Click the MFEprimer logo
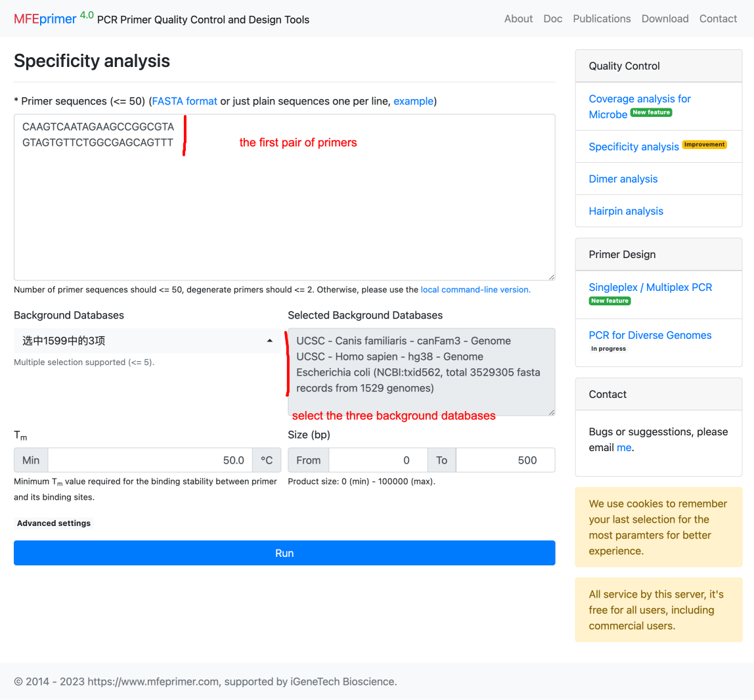 coord(45,19)
